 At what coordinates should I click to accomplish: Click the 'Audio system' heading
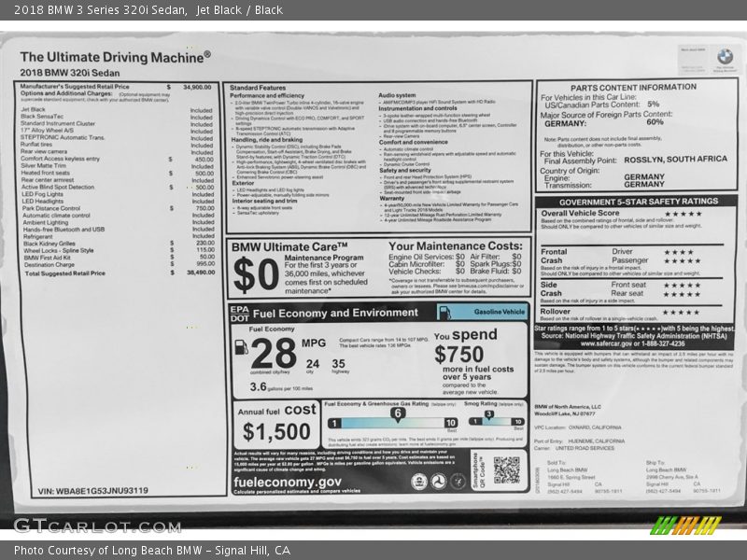click(x=397, y=95)
